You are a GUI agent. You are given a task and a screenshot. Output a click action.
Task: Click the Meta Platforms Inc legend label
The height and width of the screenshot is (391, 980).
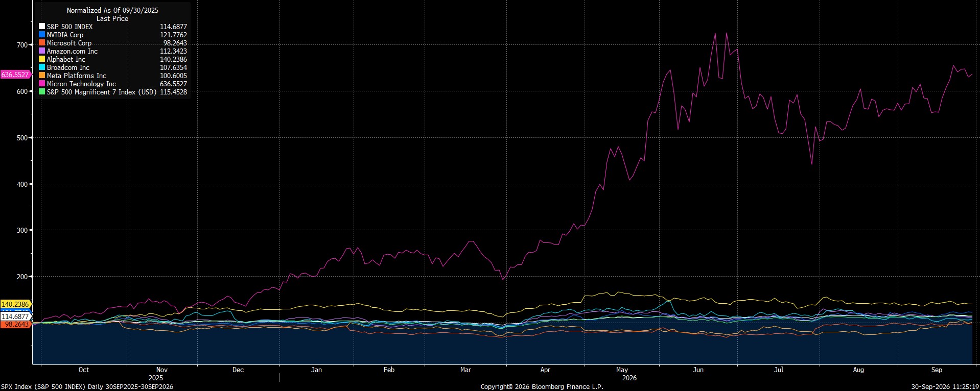click(77, 76)
